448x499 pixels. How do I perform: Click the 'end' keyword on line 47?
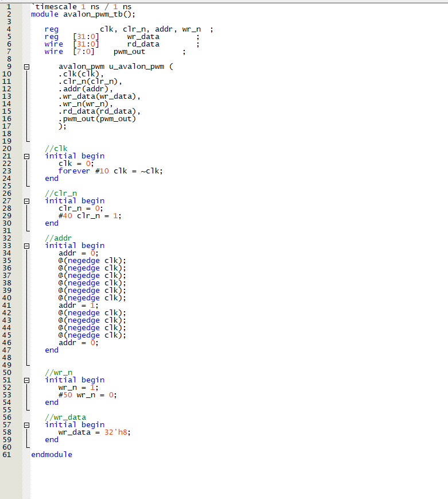(52, 350)
